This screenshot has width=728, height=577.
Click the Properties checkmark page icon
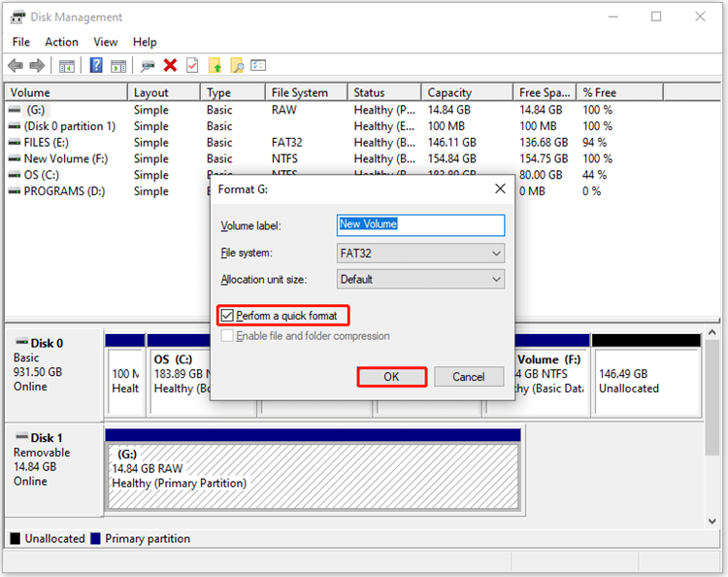tap(192, 65)
